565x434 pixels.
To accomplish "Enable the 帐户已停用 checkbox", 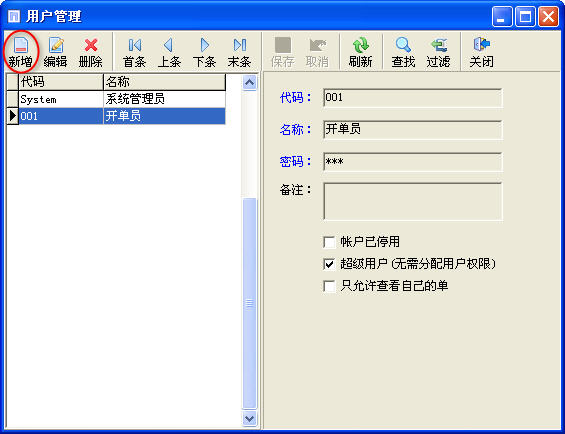I will tap(329, 242).
